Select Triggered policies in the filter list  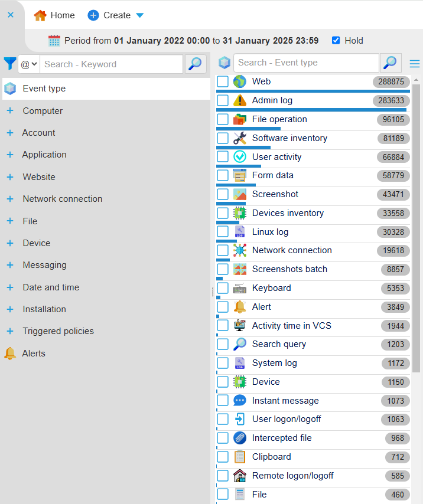58,331
